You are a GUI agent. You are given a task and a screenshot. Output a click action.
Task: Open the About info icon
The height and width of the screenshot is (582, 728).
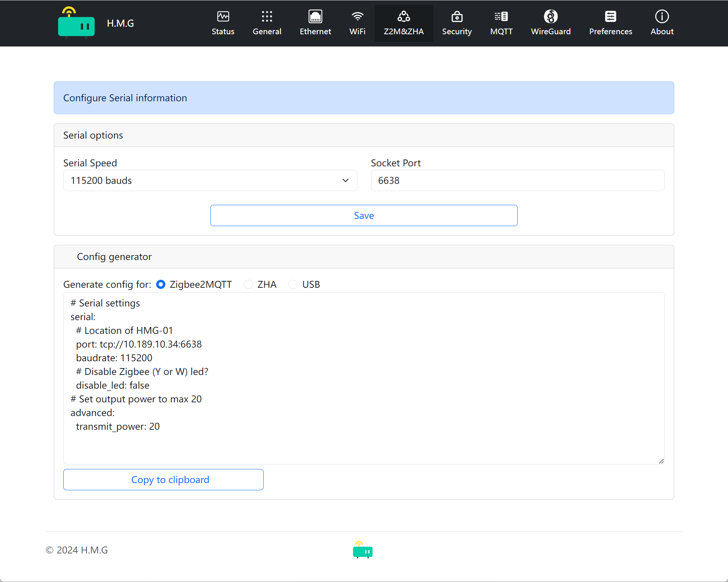(x=662, y=17)
